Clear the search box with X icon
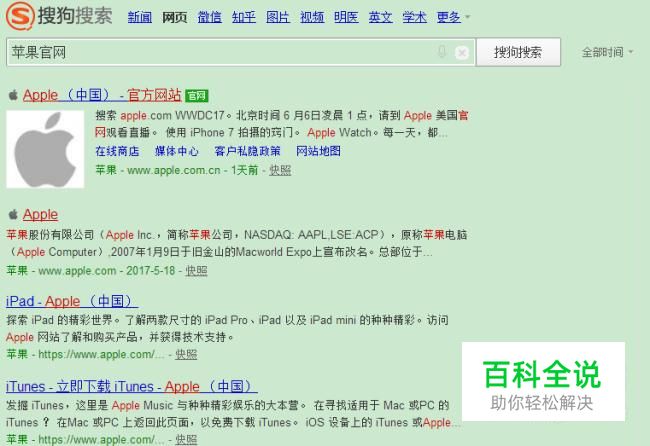 (462, 53)
